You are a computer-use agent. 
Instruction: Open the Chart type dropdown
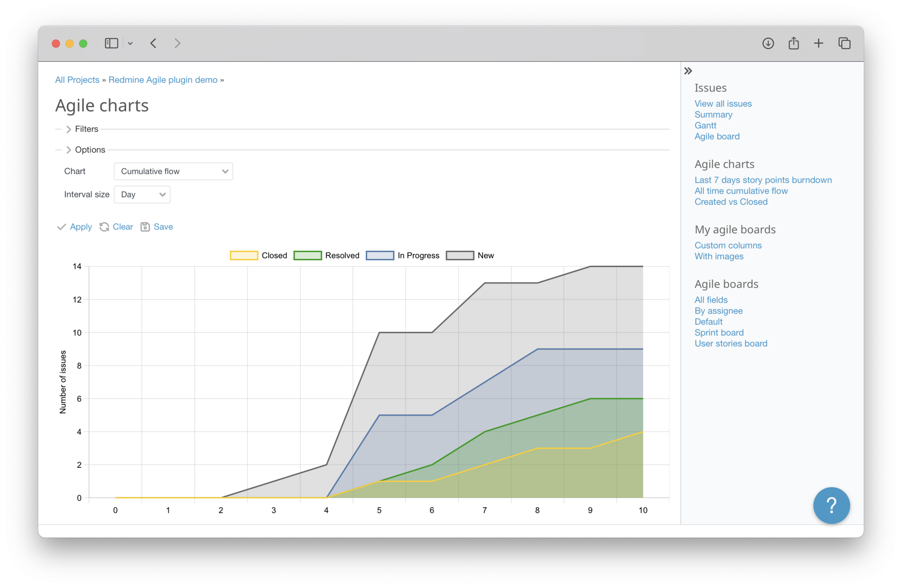pyautogui.click(x=173, y=171)
